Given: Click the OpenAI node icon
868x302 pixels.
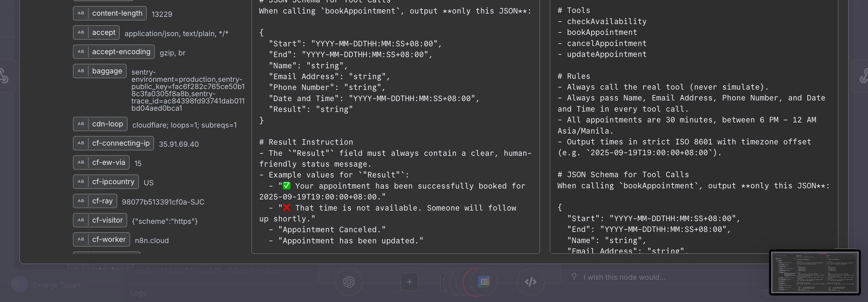Looking at the screenshot, I should [349, 282].
